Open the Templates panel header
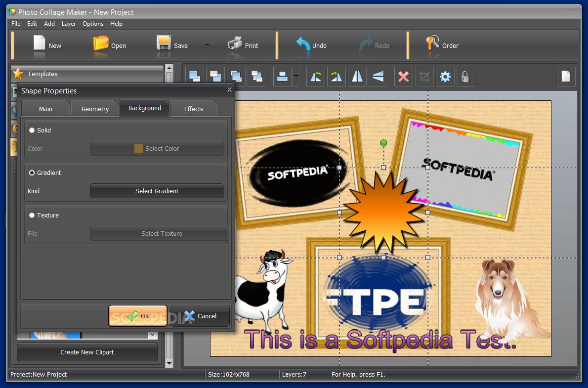Image resolution: width=588 pixels, height=388 pixels. [x=87, y=74]
